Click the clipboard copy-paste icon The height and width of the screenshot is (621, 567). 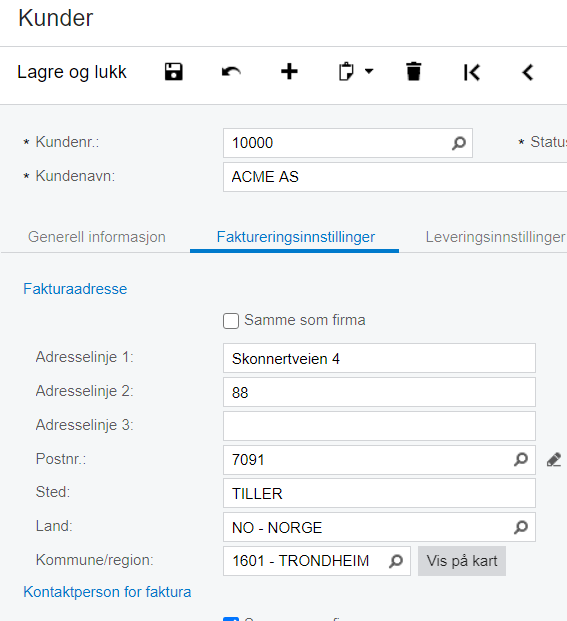tap(346, 72)
